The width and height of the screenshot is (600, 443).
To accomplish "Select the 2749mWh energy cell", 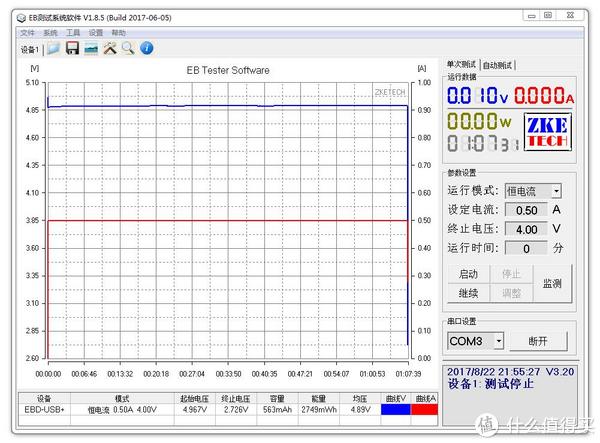I will click(x=319, y=410).
